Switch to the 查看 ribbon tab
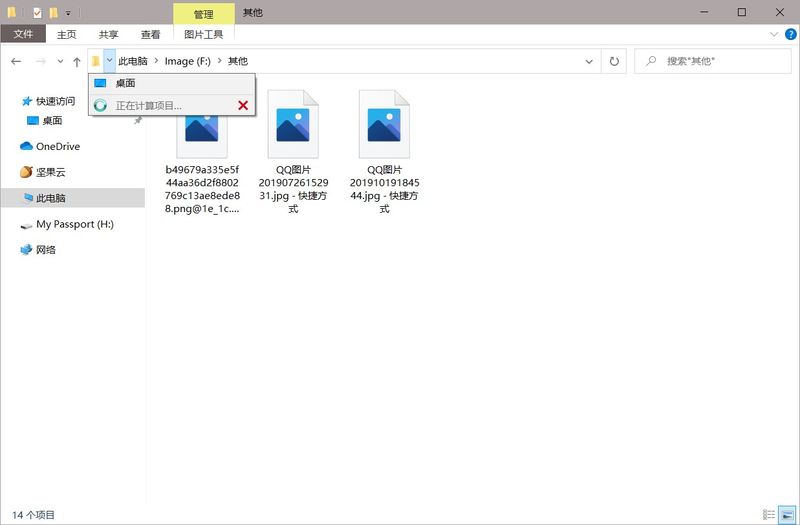The width and height of the screenshot is (800, 525). [150, 34]
